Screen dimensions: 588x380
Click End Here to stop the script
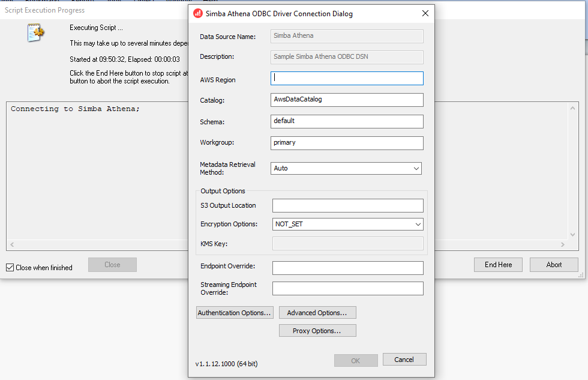(x=498, y=265)
